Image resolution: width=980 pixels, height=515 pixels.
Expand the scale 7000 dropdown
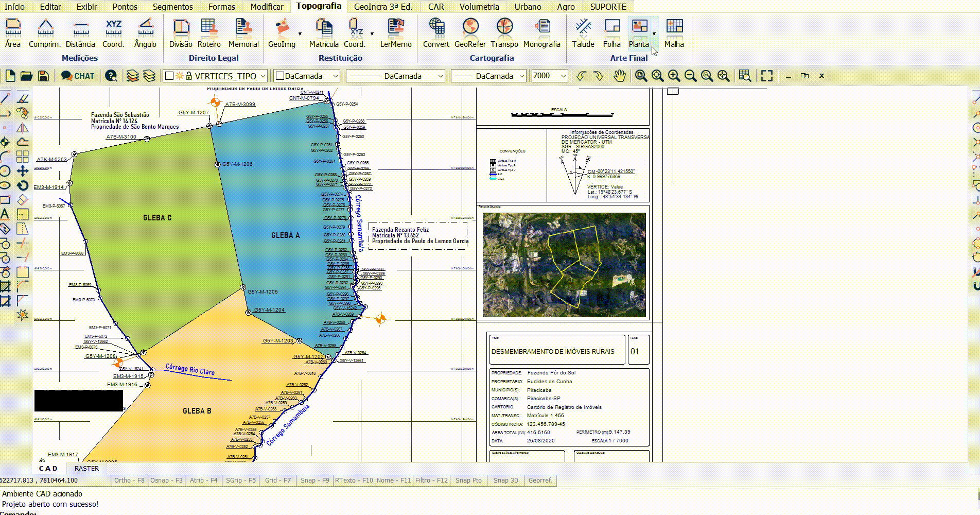(563, 76)
